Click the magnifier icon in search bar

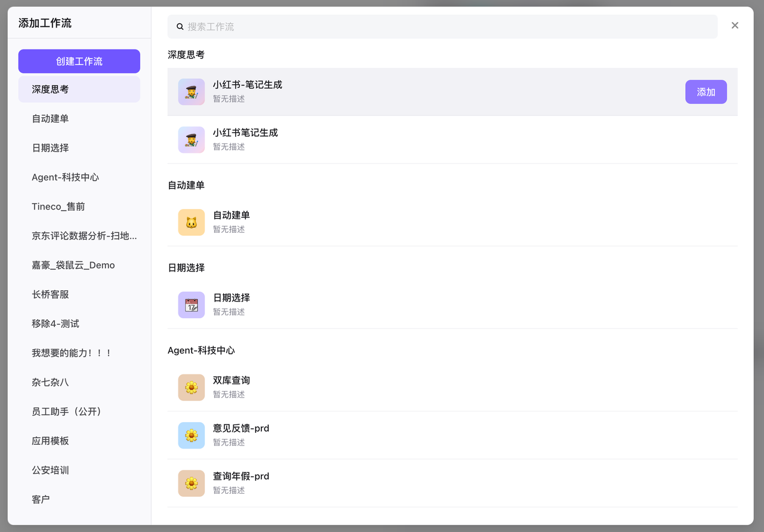pos(180,27)
